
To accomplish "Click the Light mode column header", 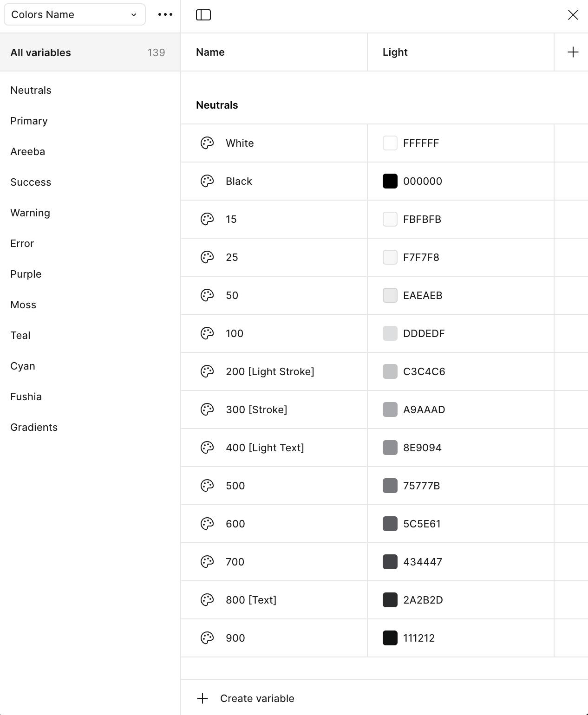I will pyautogui.click(x=395, y=52).
